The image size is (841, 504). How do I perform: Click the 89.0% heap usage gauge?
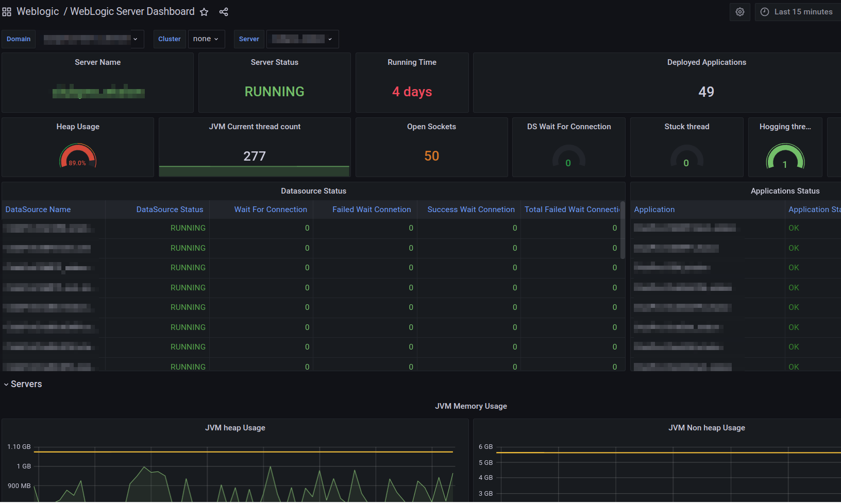(78, 156)
